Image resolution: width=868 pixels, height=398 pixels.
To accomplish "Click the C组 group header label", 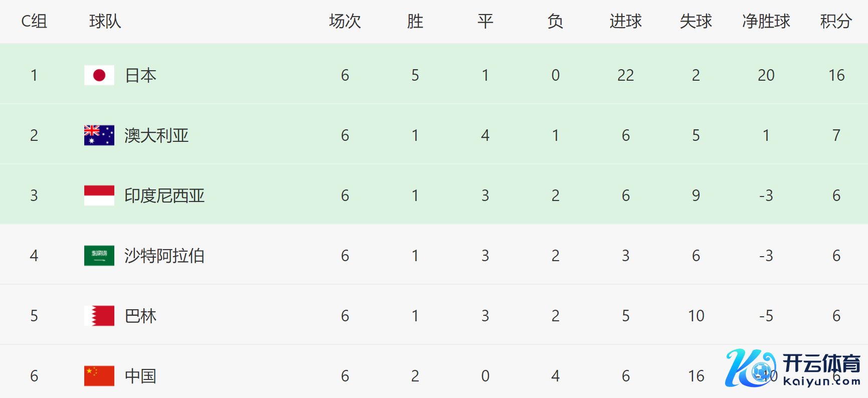I will point(34,21).
